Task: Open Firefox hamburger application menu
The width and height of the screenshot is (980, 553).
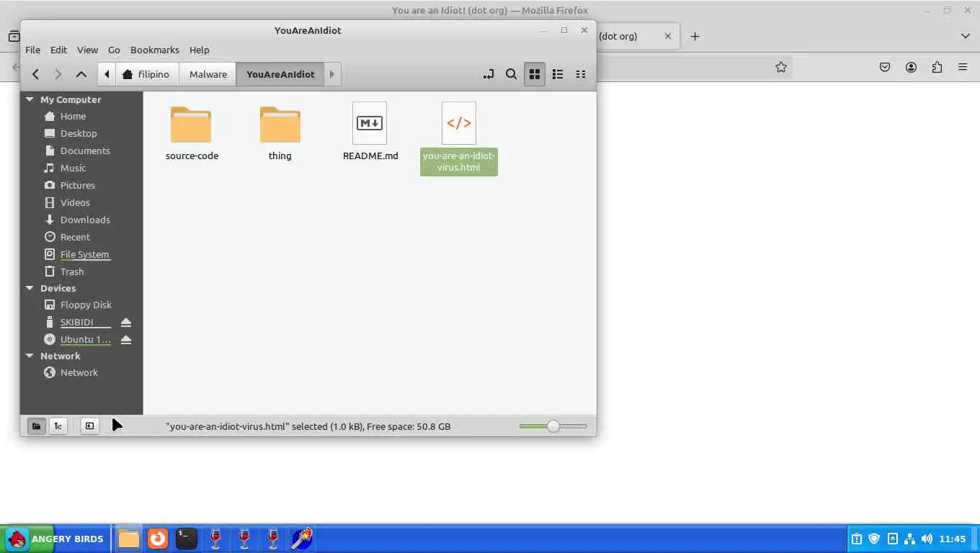Action: click(963, 67)
